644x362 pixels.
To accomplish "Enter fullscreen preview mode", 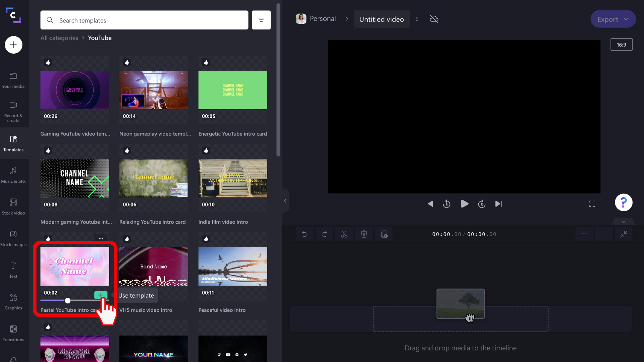I will 592,204.
